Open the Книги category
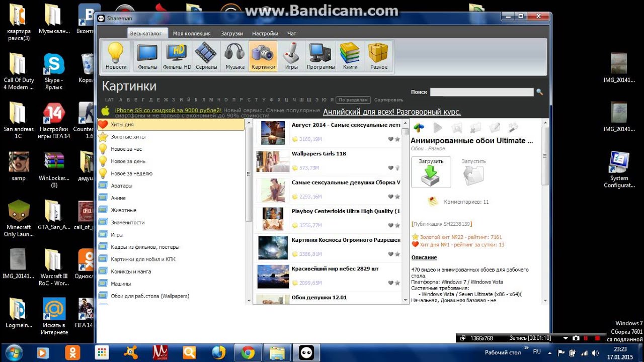 click(x=350, y=56)
